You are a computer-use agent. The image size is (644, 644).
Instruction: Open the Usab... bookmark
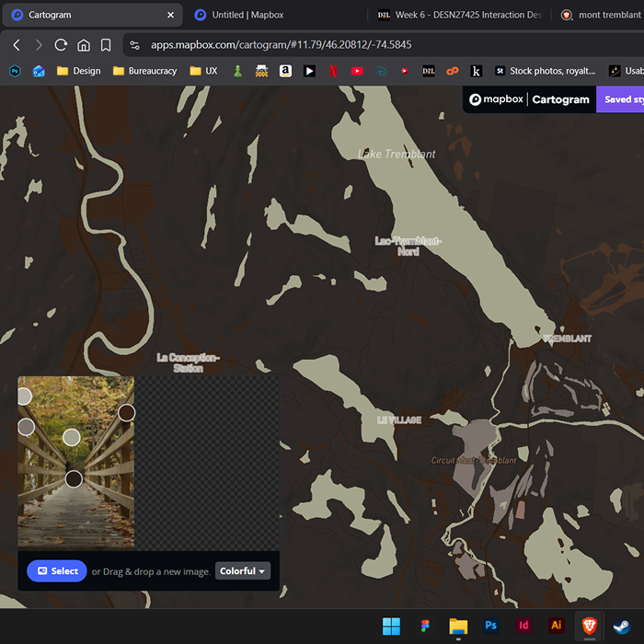pos(626,71)
